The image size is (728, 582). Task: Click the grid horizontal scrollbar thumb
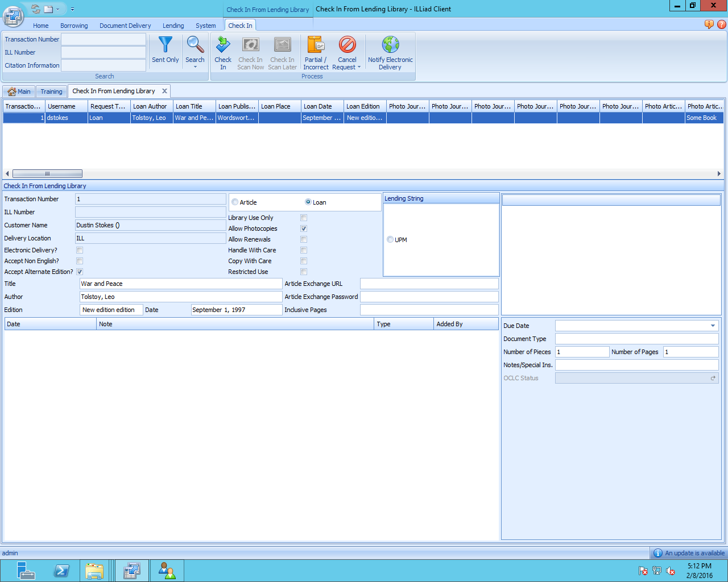coord(47,174)
